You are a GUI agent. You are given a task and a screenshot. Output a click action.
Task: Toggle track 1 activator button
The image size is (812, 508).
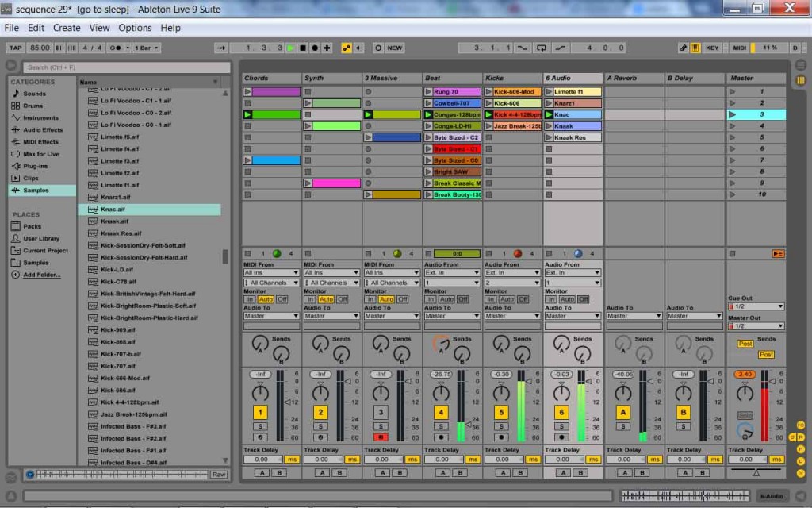point(260,412)
